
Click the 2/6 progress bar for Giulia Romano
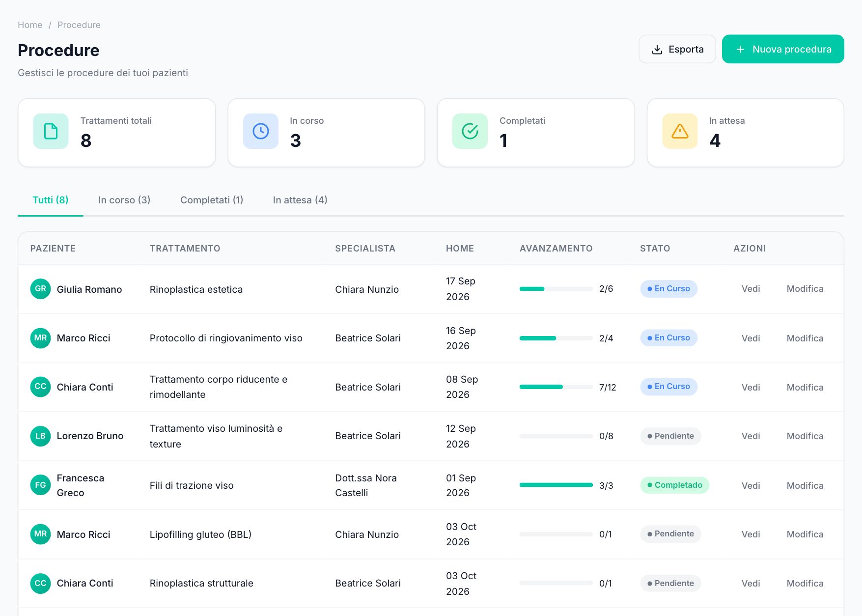556,289
